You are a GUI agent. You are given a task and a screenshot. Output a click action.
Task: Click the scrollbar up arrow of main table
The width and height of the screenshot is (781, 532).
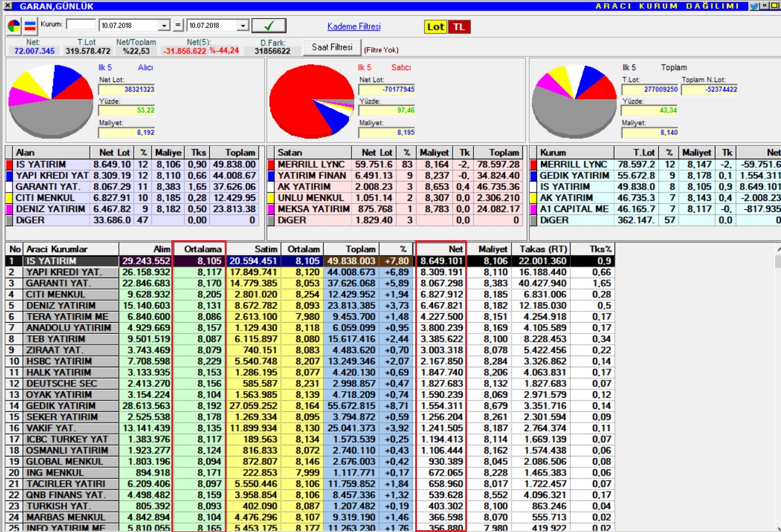[777, 249]
